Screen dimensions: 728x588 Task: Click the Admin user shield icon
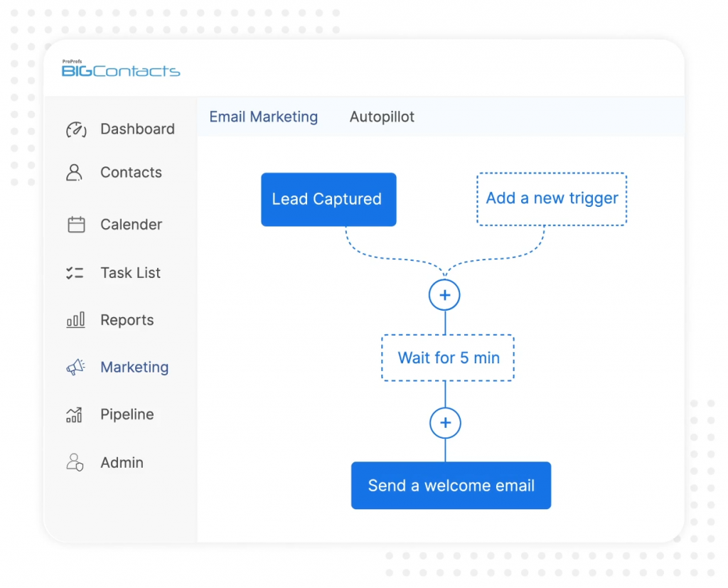pyautogui.click(x=75, y=463)
